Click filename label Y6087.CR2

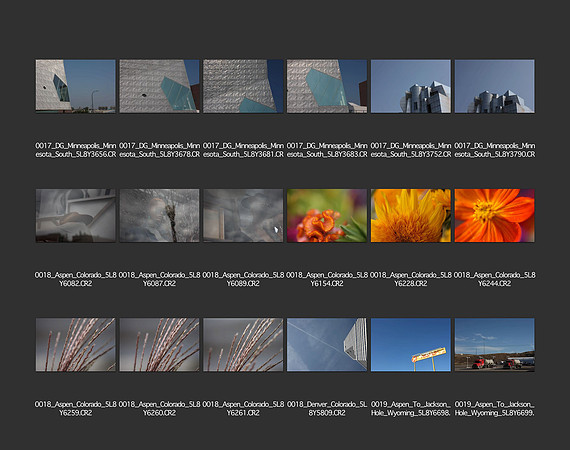point(159,279)
